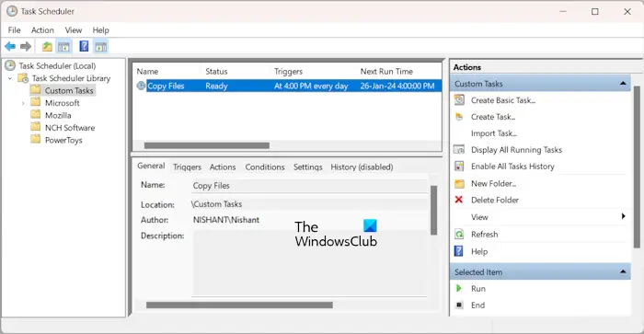644x334 pixels.
Task: Switch to the Triggers tab
Action: coord(187,167)
